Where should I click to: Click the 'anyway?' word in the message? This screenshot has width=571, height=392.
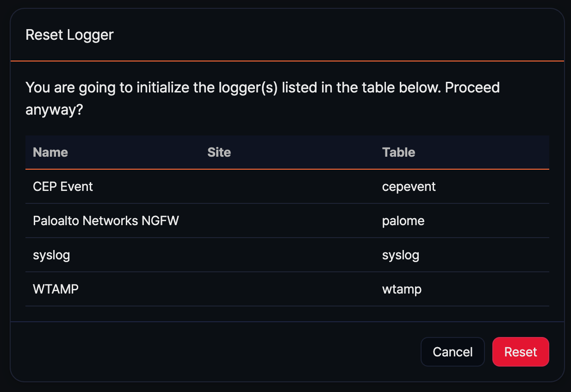pos(54,110)
